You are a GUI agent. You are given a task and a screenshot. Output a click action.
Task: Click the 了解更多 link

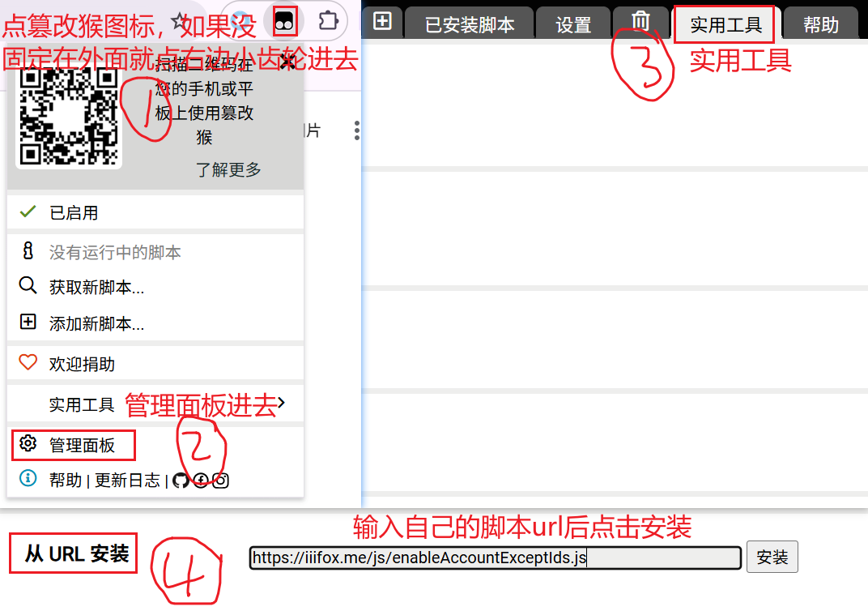pos(228,169)
